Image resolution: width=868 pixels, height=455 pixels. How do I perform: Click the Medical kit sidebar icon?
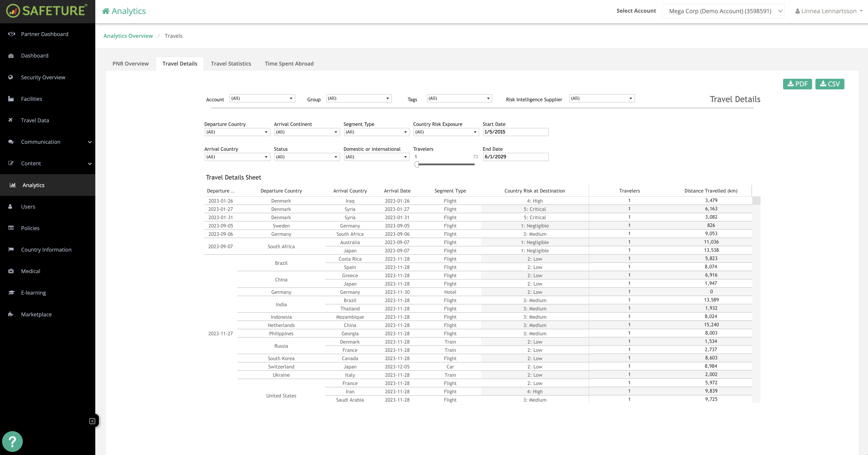(11, 271)
